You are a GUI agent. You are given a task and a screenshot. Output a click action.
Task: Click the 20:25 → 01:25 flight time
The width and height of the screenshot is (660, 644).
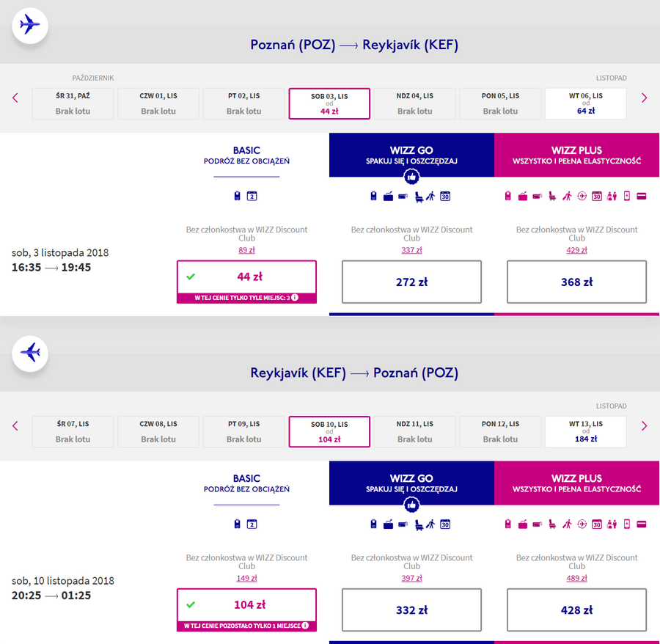51,595
